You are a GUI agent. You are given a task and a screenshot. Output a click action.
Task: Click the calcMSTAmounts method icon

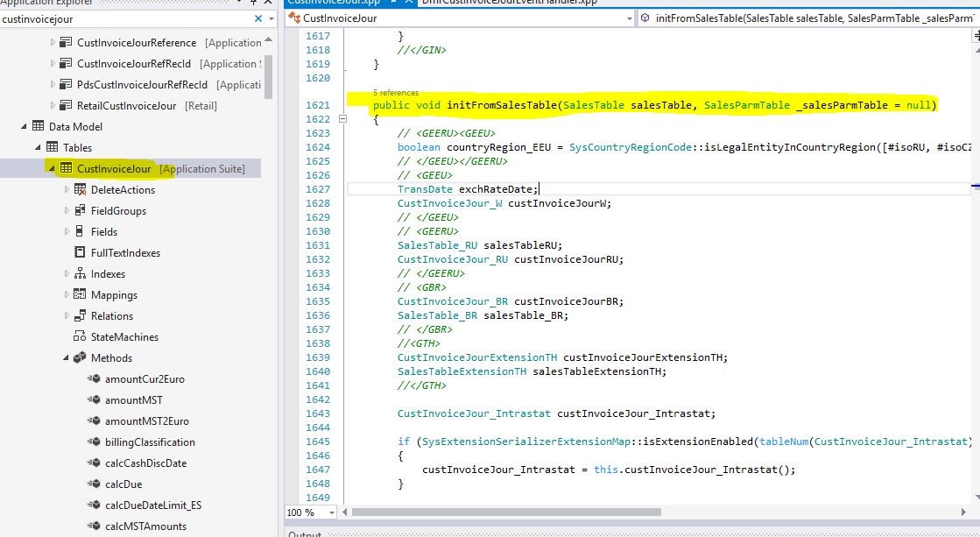(94, 526)
